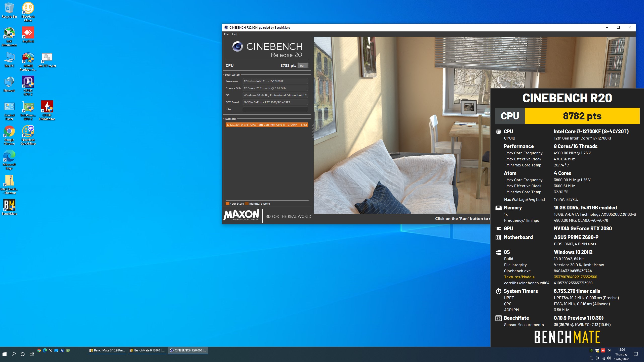644x362 pixels.
Task: Launch Google Chrome from the desktop
Action: pyautogui.click(x=9, y=135)
